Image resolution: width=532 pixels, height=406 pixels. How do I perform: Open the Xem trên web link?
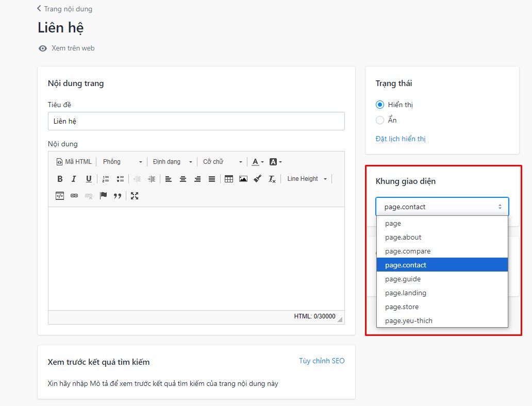(73, 48)
